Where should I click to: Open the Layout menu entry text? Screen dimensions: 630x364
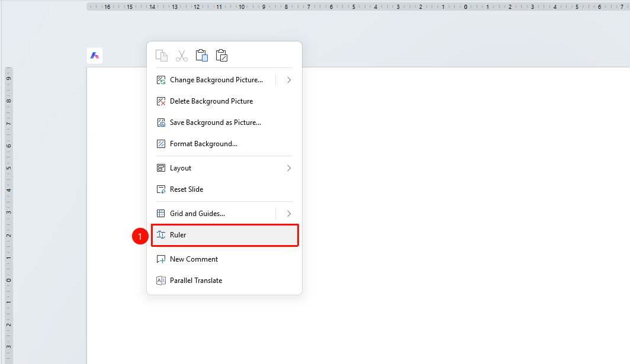[x=181, y=168]
